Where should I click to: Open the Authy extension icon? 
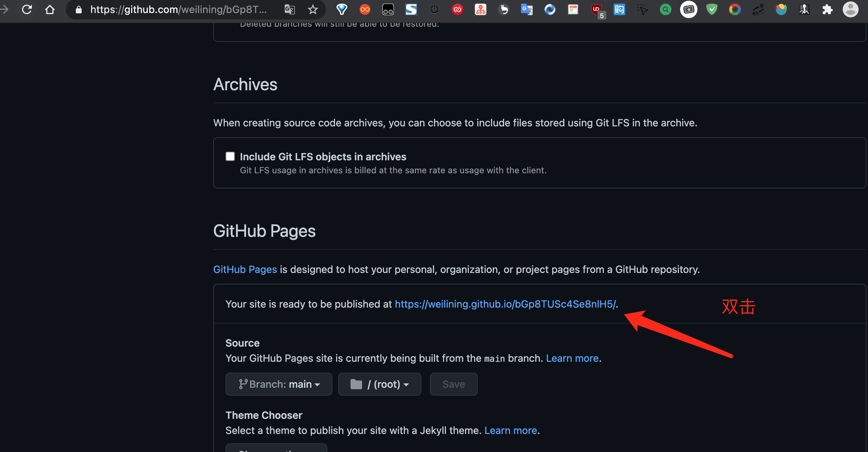tap(457, 10)
